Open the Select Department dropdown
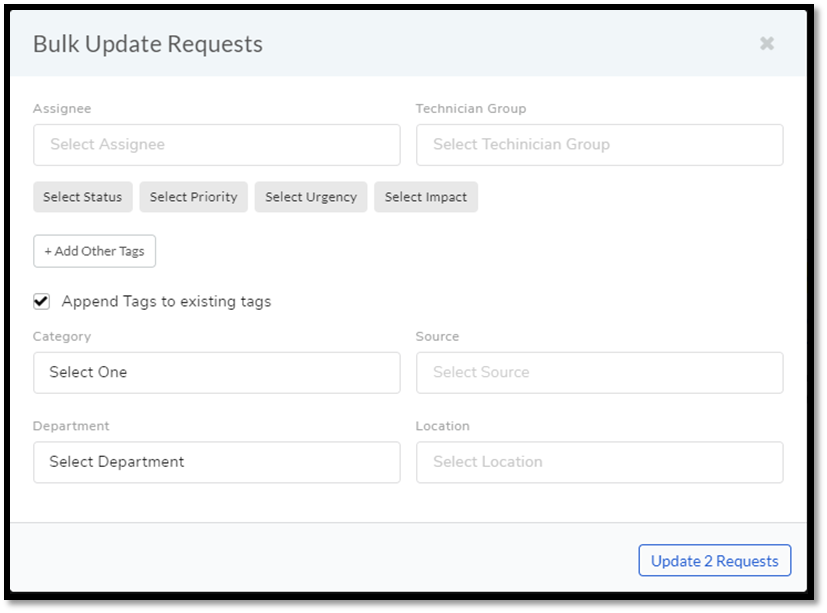This screenshot has width=827, height=613. pyautogui.click(x=216, y=462)
